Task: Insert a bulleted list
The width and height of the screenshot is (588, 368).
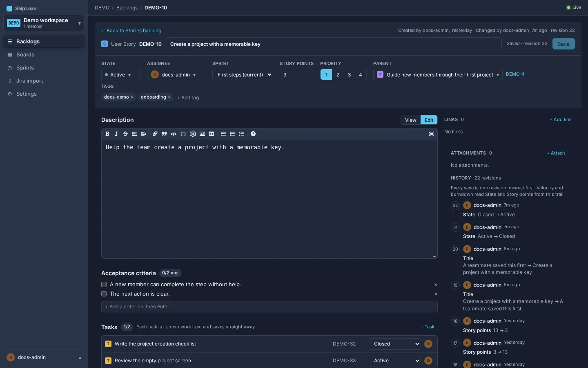Action: click(x=223, y=134)
